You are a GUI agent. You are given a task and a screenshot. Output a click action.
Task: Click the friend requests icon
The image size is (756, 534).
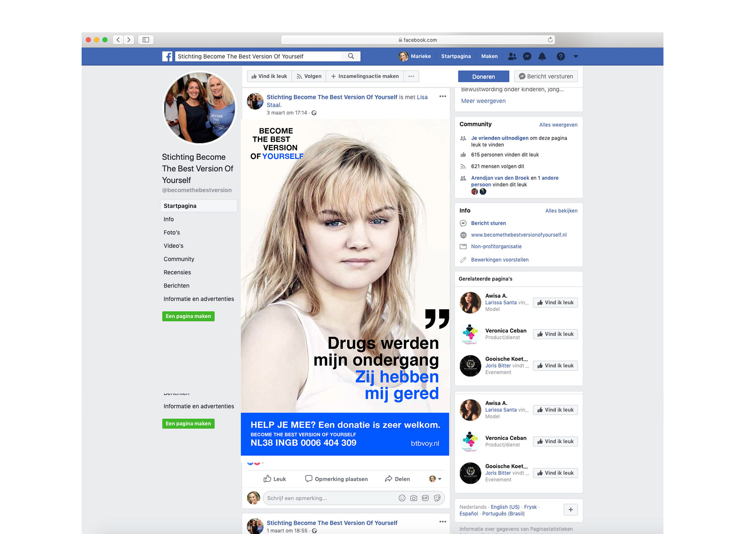coord(512,56)
